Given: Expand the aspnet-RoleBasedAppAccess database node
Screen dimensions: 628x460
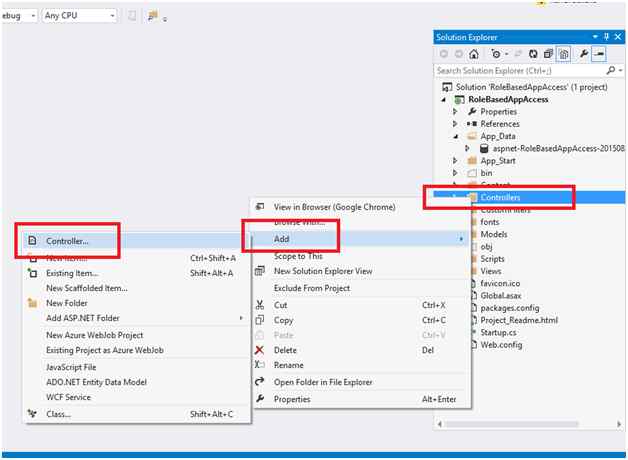Looking at the screenshot, I should tap(467, 148).
